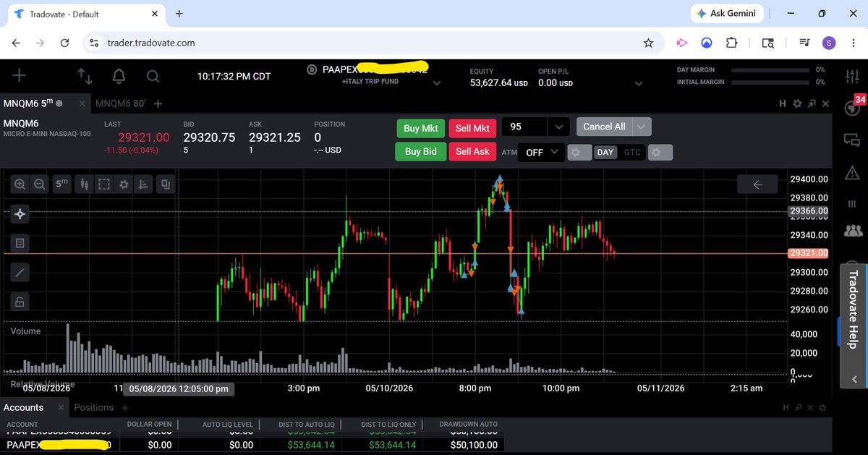Viewport: 868px width, 455px height.
Task: Click Buy Mkt button
Action: (x=420, y=128)
